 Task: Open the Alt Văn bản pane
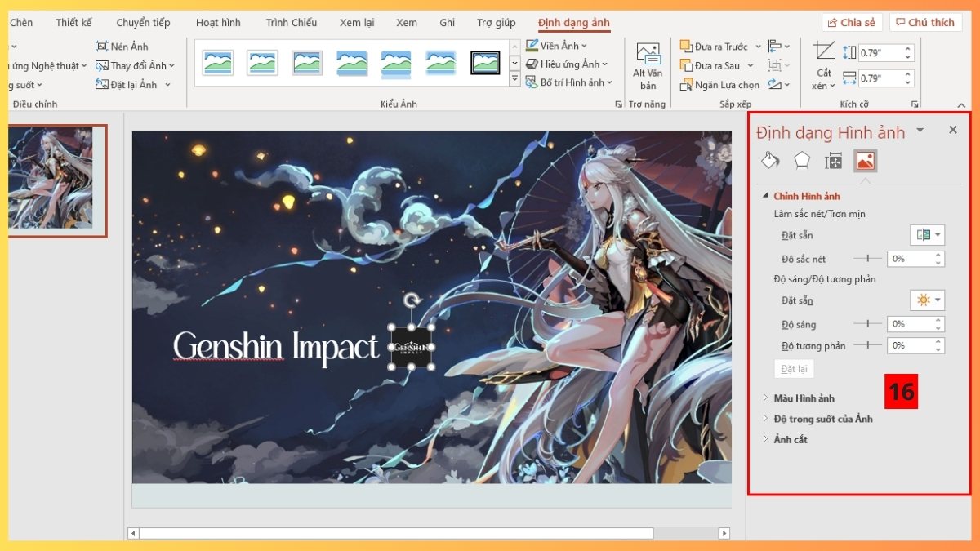pyautogui.click(x=647, y=61)
